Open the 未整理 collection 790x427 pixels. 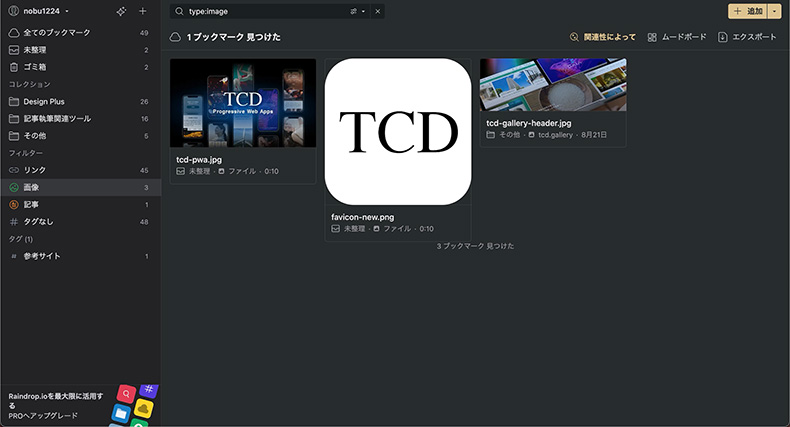81,50
